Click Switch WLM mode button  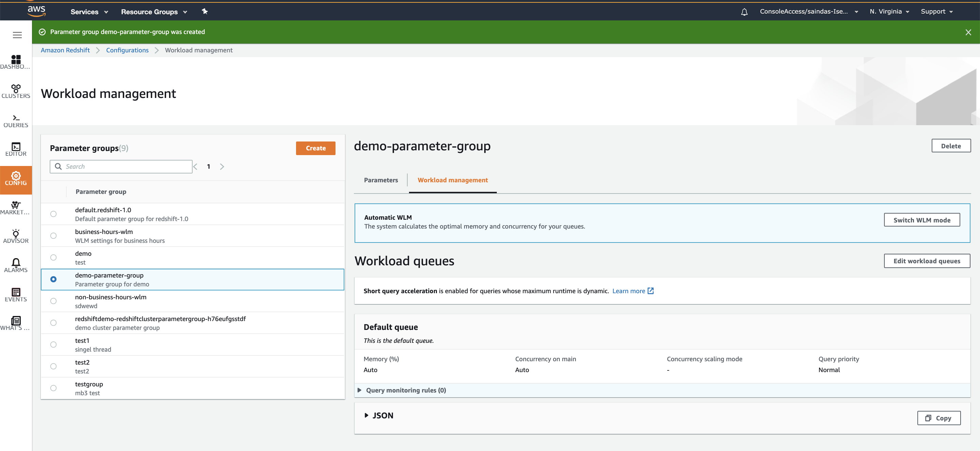tap(922, 220)
